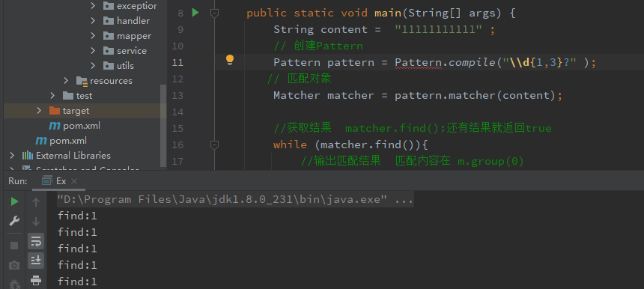Jump to next stack trace with down arrow

click(x=36, y=222)
